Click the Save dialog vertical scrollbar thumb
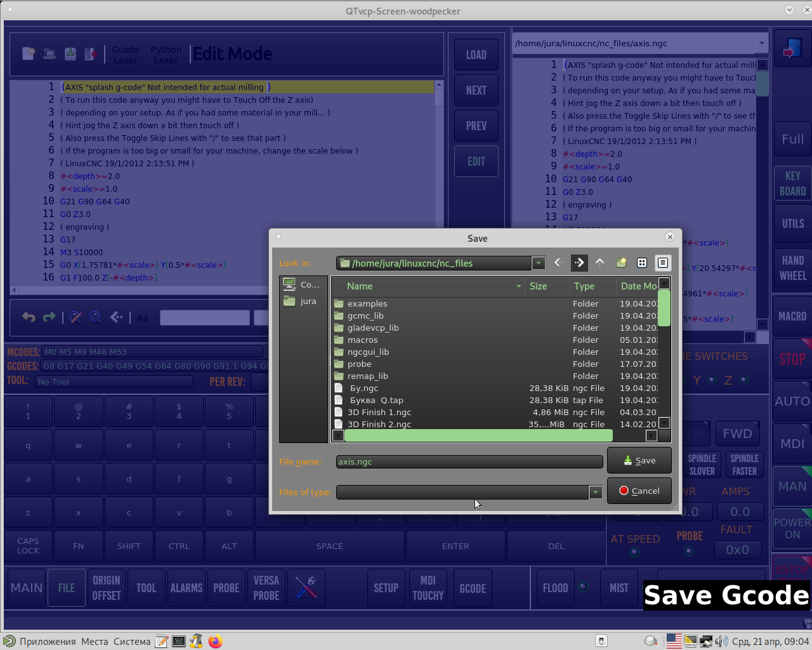812x650 pixels. point(664,308)
